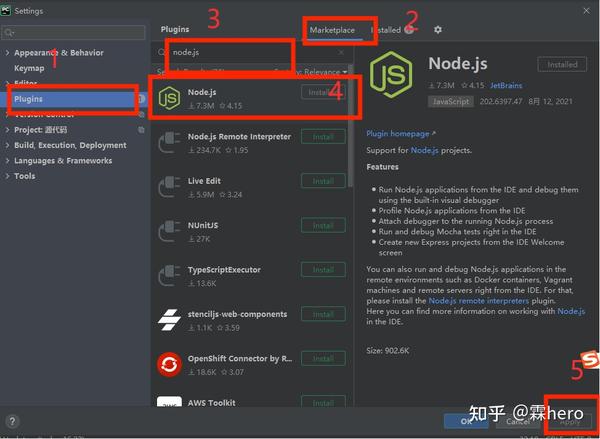
Task: Click the PyCharm icon in Settings title bar
Action: click(6, 10)
